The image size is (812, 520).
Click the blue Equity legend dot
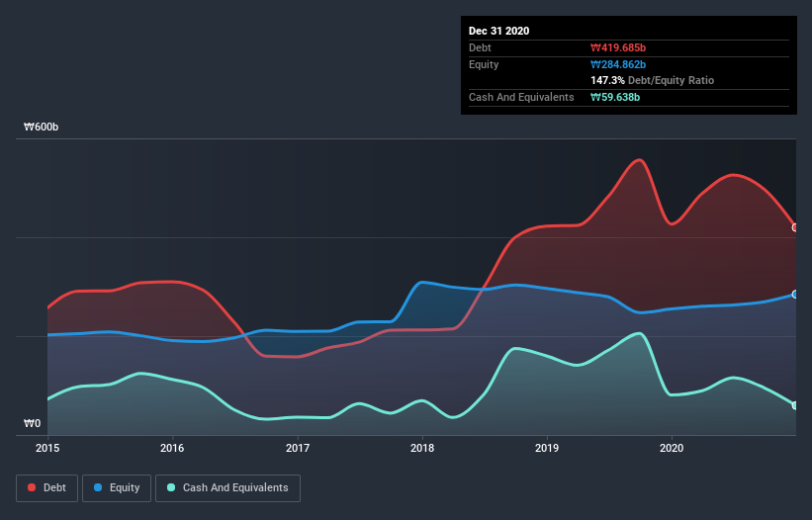point(98,487)
